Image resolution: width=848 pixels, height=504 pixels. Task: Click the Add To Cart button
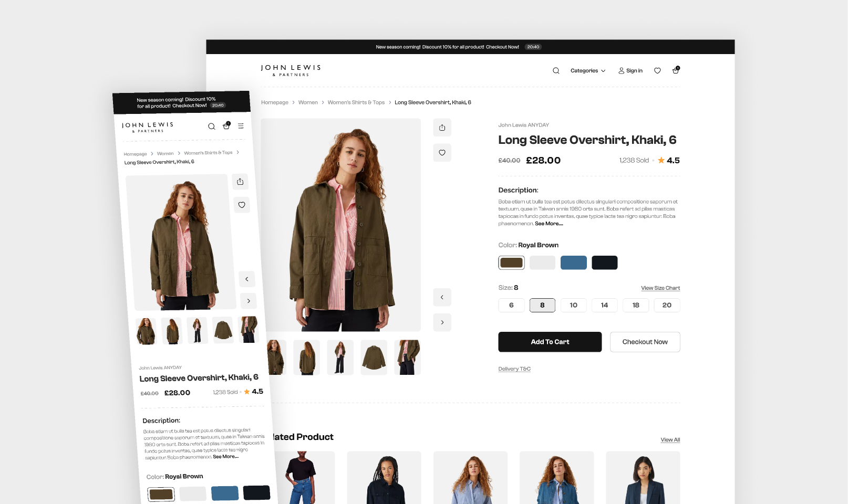tap(550, 342)
